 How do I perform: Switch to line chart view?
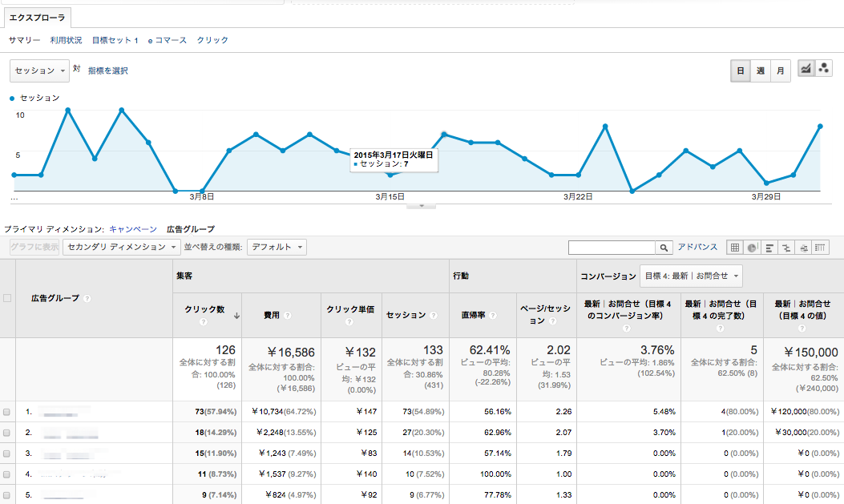click(x=806, y=70)
